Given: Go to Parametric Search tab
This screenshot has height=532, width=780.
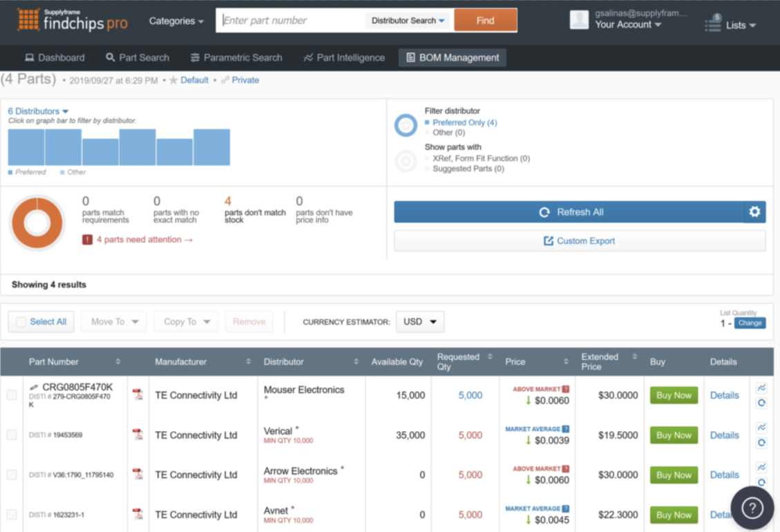Looking at the screenshot, I should (236, 58).
